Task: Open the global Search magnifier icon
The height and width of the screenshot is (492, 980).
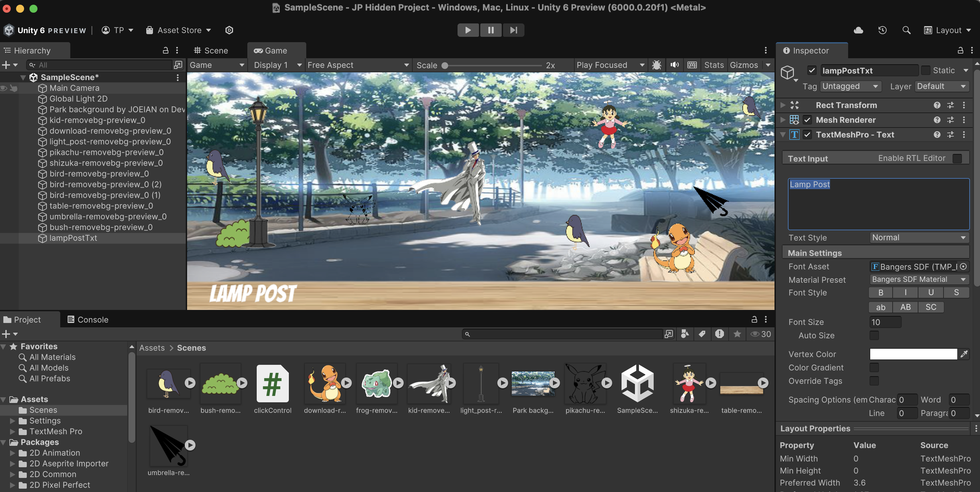Action: tap(907, 30)
